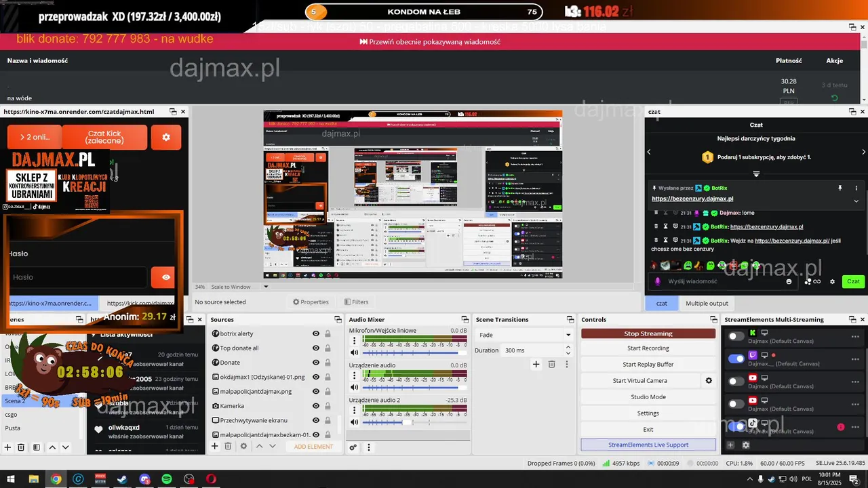The image size is (868, 488).
Task: Open Chrome from the taskbar
Action: click(x=56, y=479)
